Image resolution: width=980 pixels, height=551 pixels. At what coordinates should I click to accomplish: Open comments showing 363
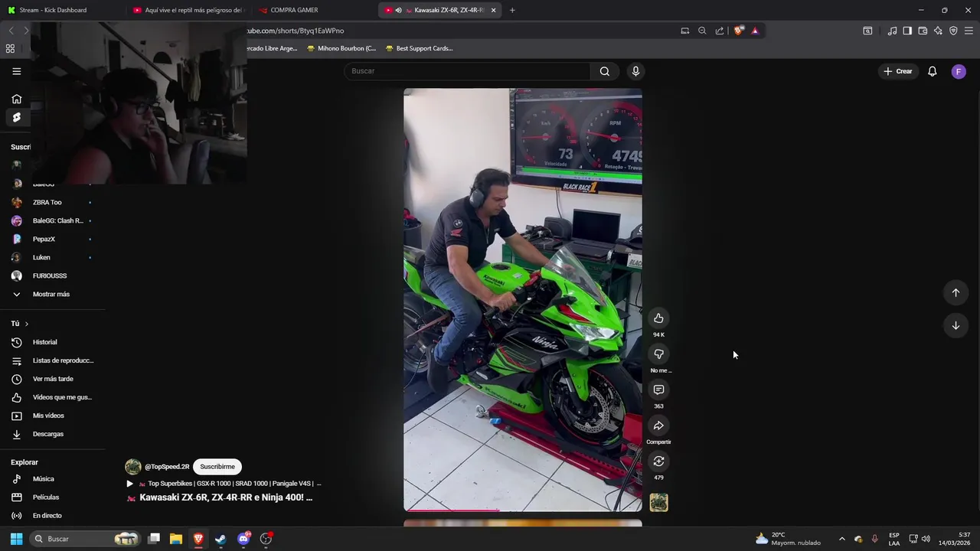(x=658, y=390)
